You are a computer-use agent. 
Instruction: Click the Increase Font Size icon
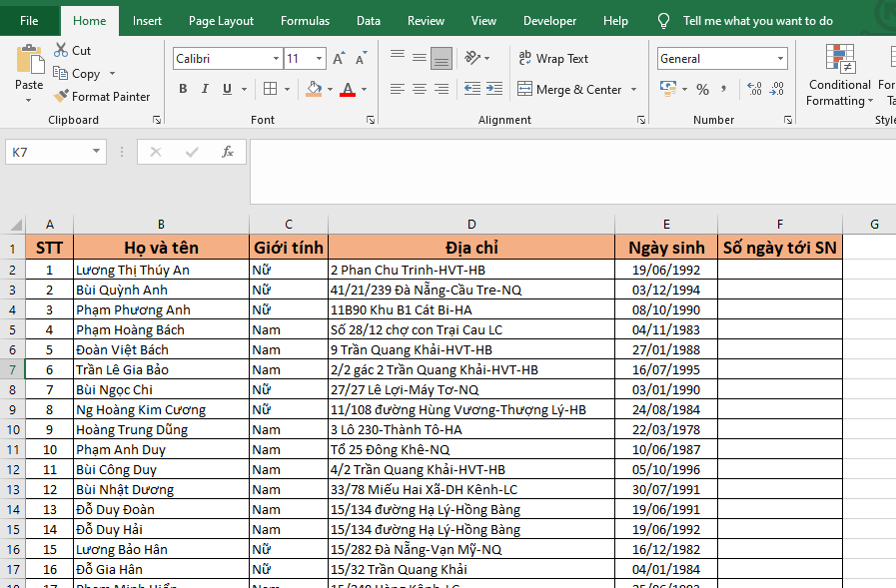click(339, 59)
